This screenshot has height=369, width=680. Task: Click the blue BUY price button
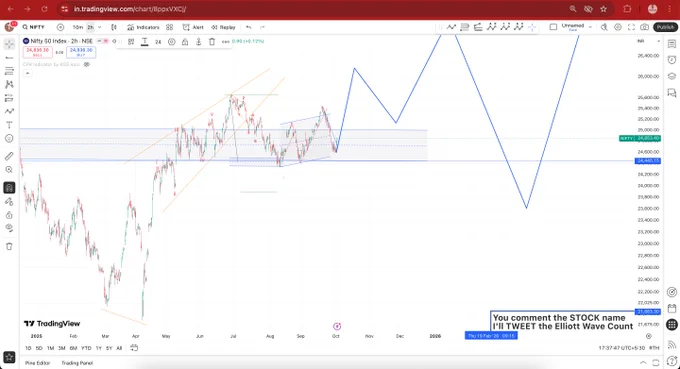[x=81, y=52]
